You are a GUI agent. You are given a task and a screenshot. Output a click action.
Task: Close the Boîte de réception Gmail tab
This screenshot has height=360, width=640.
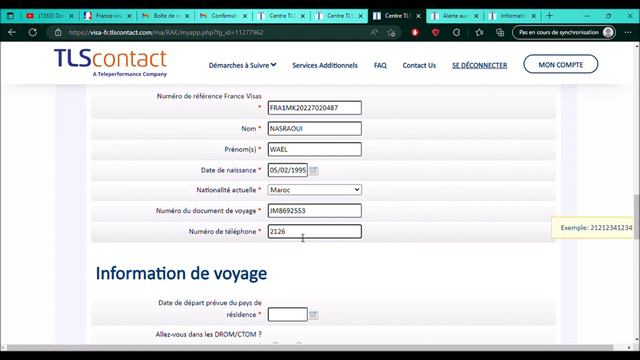coord(187,16)
